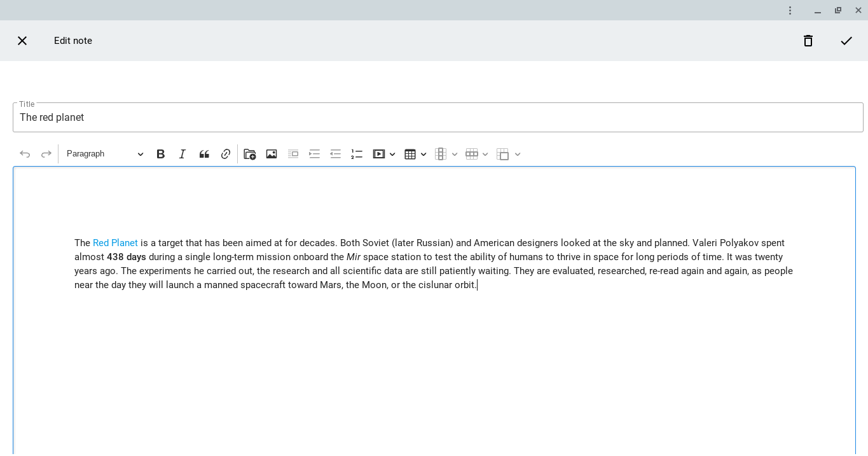Expand the insert media dropdown arrow

(x=392, y=155)
